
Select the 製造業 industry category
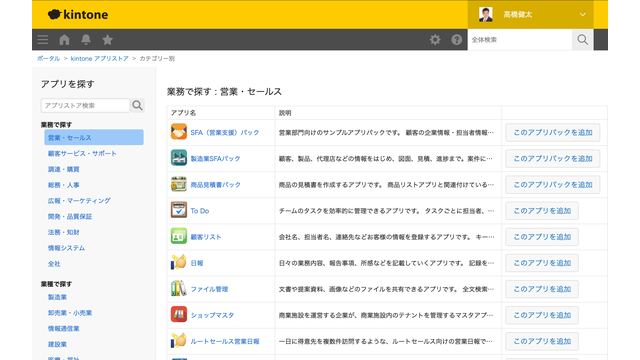point(57,297)
